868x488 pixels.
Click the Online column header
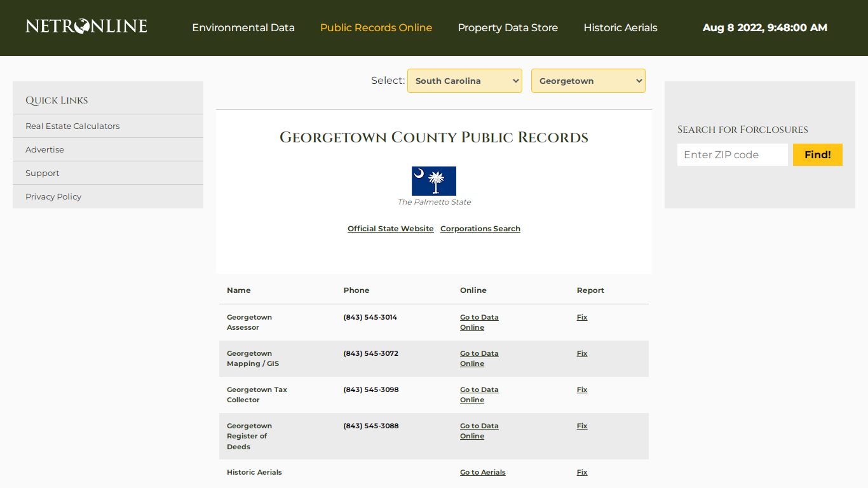pyautogui.click(x=473, y=290)
